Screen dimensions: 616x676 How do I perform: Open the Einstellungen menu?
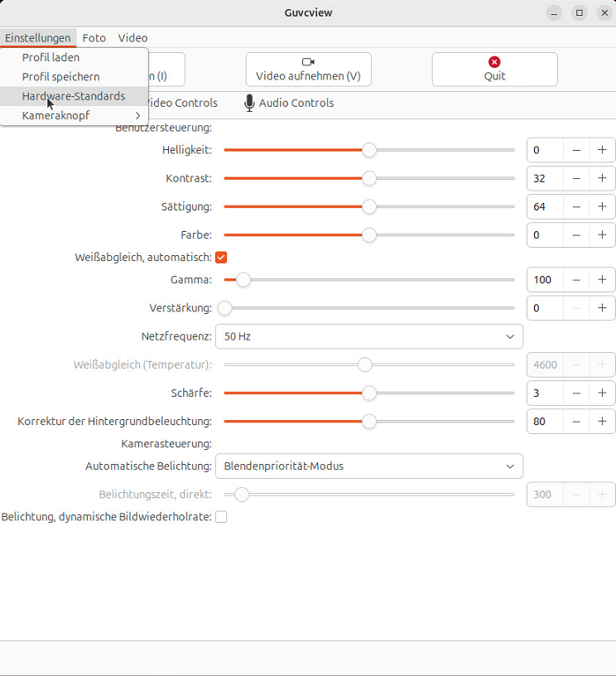[38, 38]
